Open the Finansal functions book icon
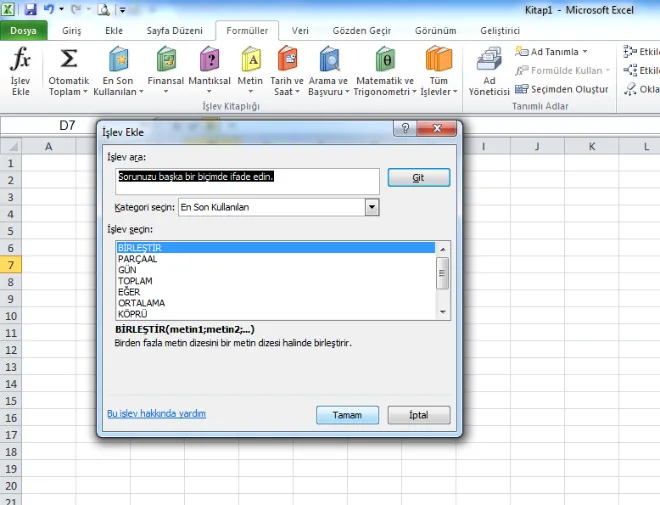 [165, 62]
